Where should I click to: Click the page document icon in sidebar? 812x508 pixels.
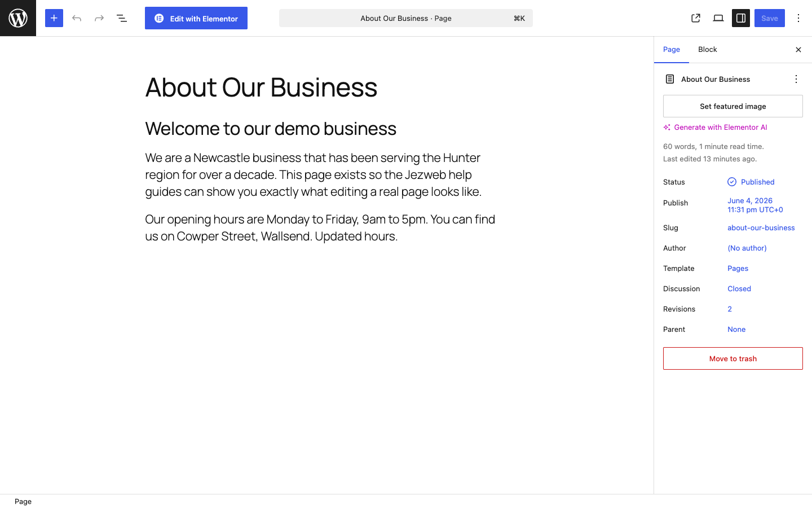point(670,79)
